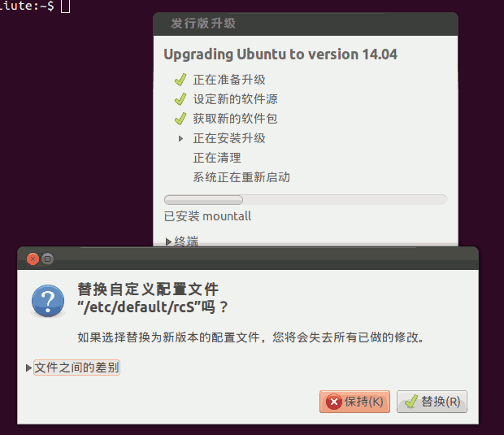This screenshot has width=504, height=435.
Task: Click the terminal prompt cursor
Action: click(x=65, y=6)
